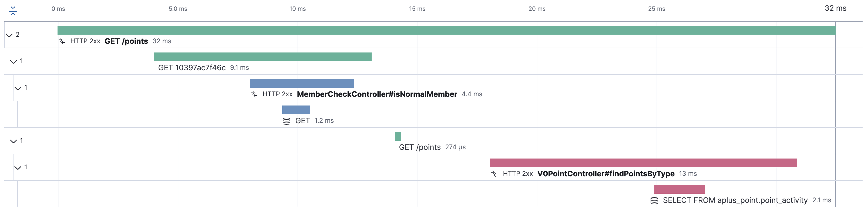Collapse the MemberCheckController#isNormalMember row
Image resolution: width=868 pixels, height=211 pixels.
coord(18,88)
